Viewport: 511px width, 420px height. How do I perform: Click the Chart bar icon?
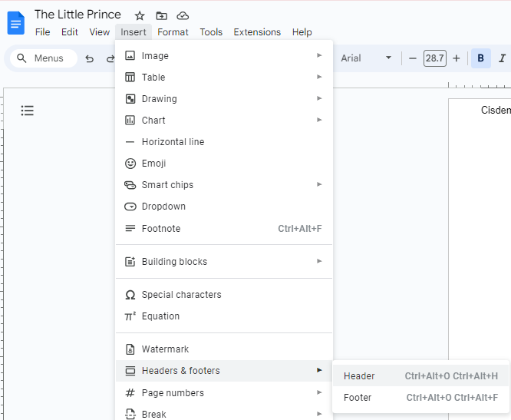point(130,120)
